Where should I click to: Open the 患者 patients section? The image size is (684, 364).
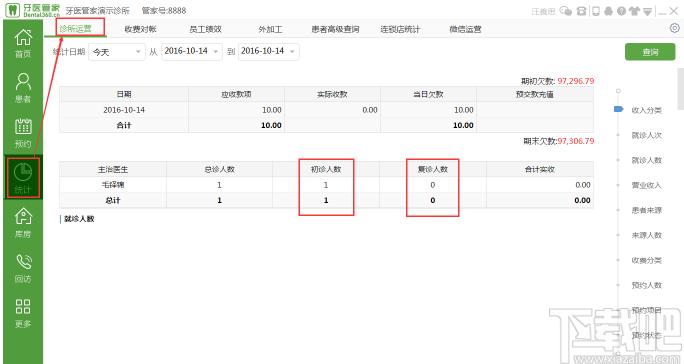[x=23, y=88]
